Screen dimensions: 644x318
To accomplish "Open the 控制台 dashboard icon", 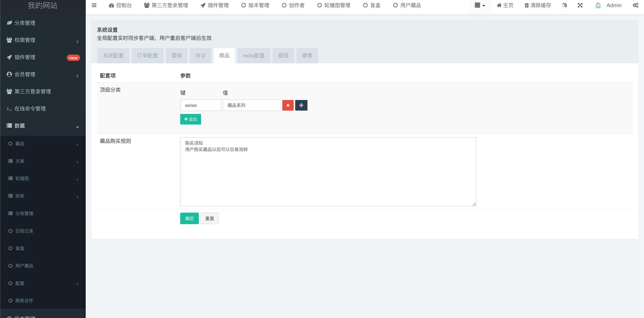I will [x=111, y=5].
